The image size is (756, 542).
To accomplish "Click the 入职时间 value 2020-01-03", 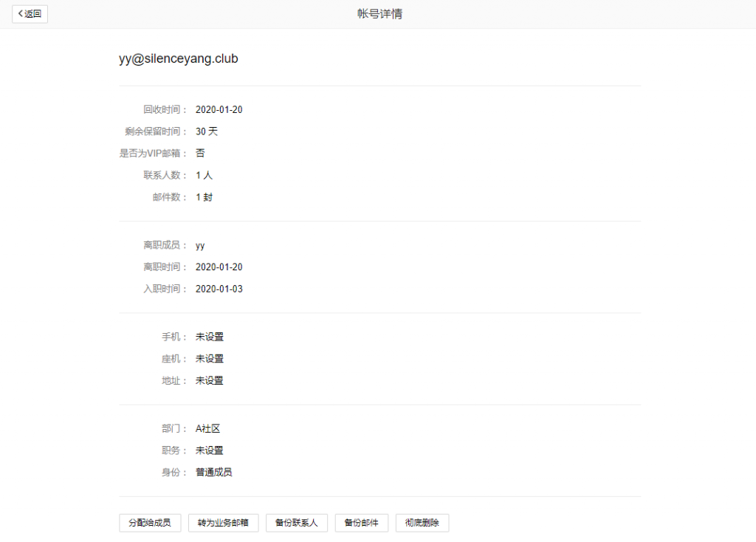I will click(x=219, y=289).
